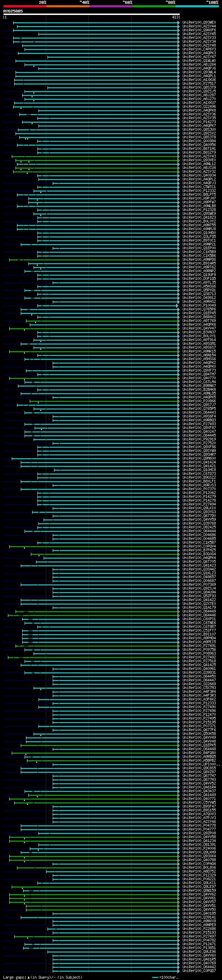
Task: Click hit label UniRef100_A8J270
Action: tap(199, 99)
